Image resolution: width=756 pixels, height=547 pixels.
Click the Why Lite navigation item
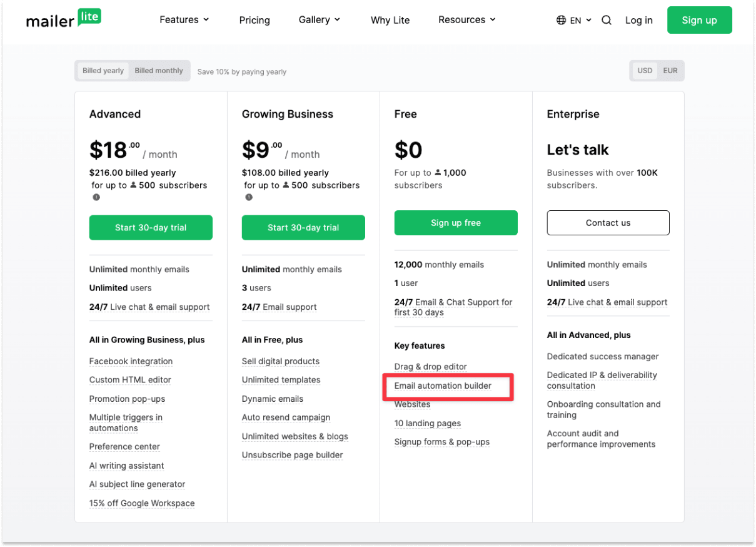[x=390, y=19]
